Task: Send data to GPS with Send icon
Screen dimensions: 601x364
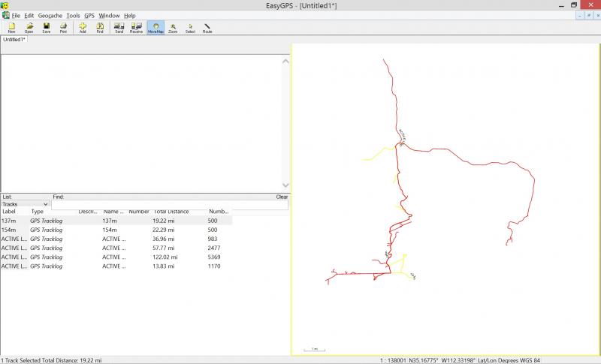Action: (119, 28)
